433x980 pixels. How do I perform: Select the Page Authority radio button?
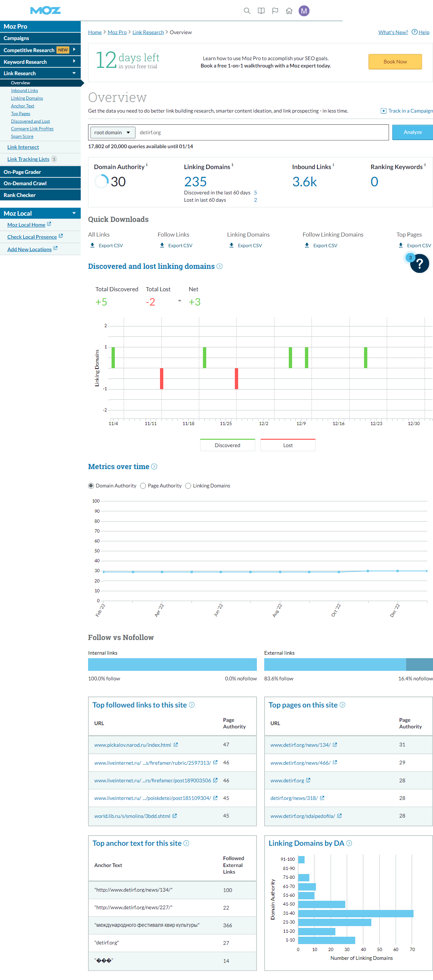point(143,486)
